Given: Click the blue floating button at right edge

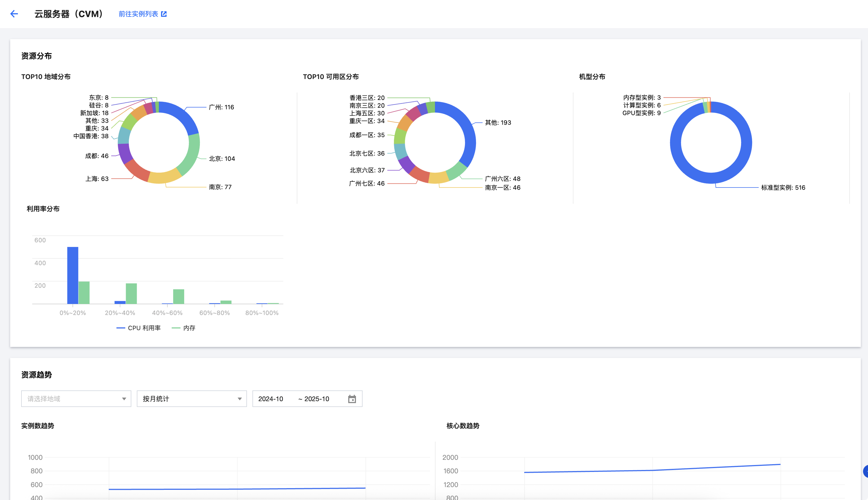Looking at the screenshot, I should [x=866, y=472].
